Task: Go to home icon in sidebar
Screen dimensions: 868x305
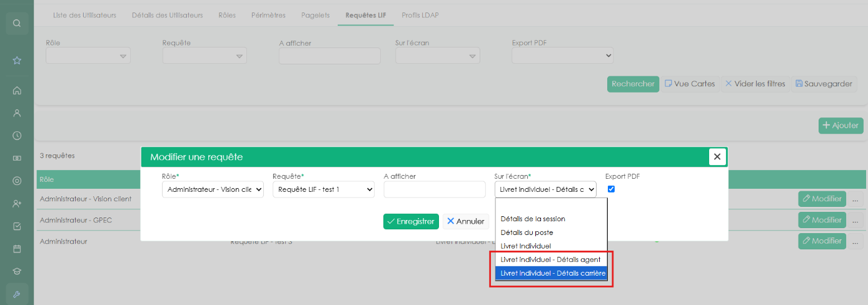Action: (x=17, y=91)
